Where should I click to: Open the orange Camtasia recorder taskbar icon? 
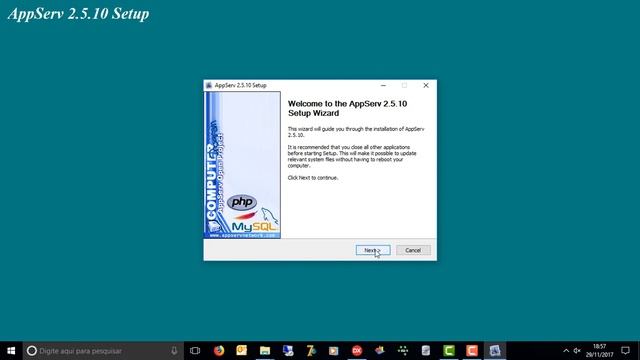472,351
